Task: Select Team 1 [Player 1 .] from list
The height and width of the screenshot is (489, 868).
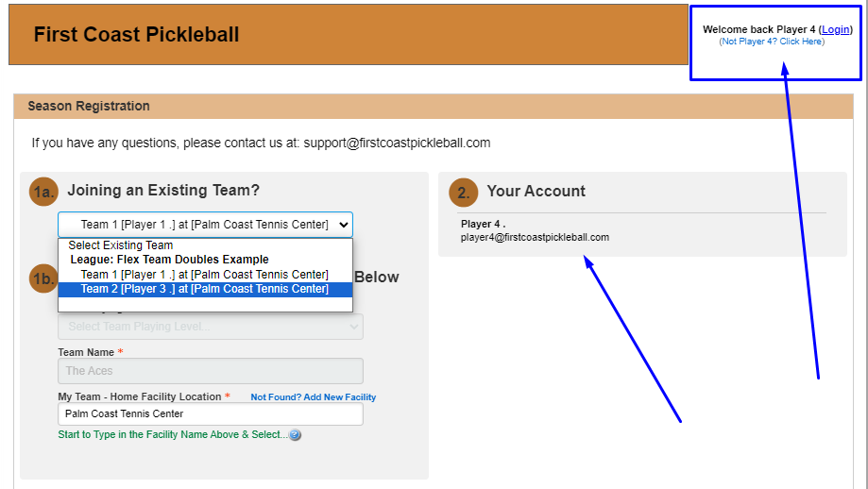Action: pyautogui.click(x=204, y=275)
